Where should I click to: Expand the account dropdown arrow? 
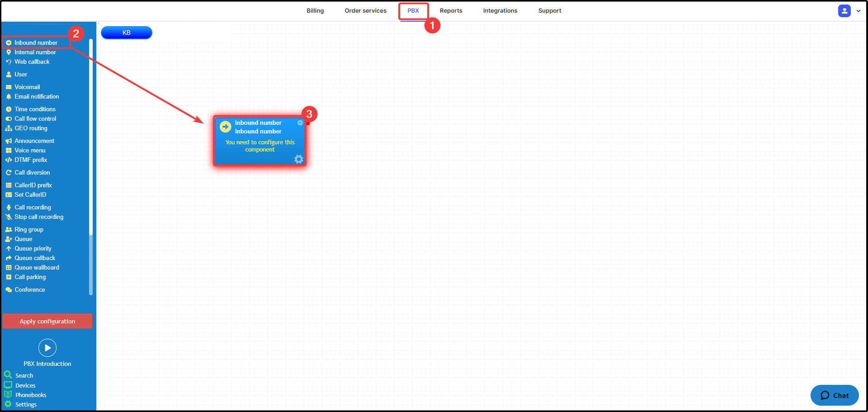coord(859,11)
